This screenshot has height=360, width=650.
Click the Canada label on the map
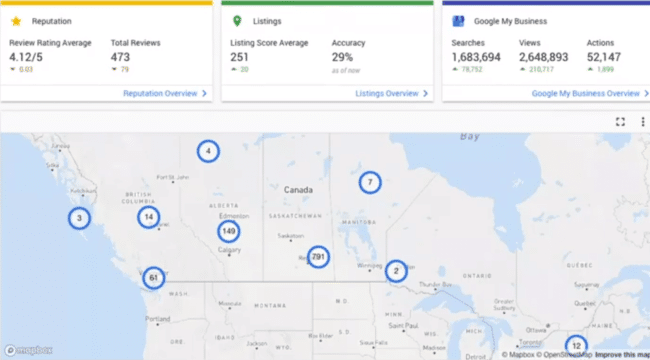[x=298, y=190]
